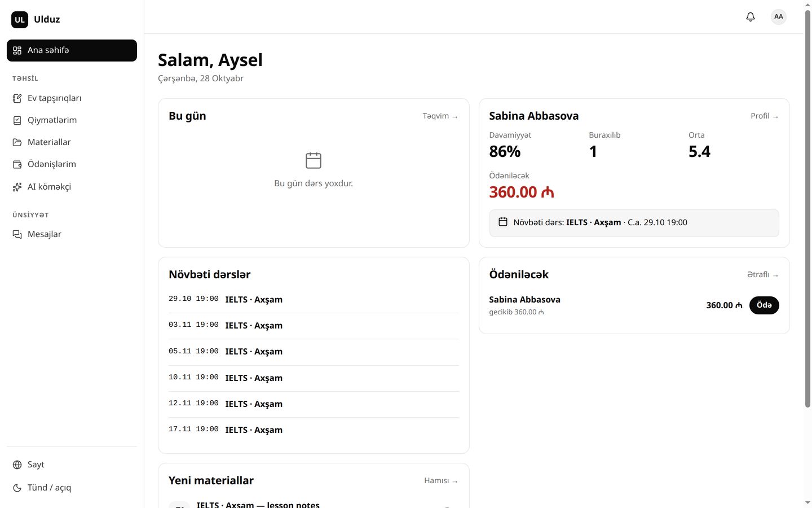This screenshot has height=508, width=812.
Task: Select lesson row dated 03.11 19:00
Action: click(314, 326)
